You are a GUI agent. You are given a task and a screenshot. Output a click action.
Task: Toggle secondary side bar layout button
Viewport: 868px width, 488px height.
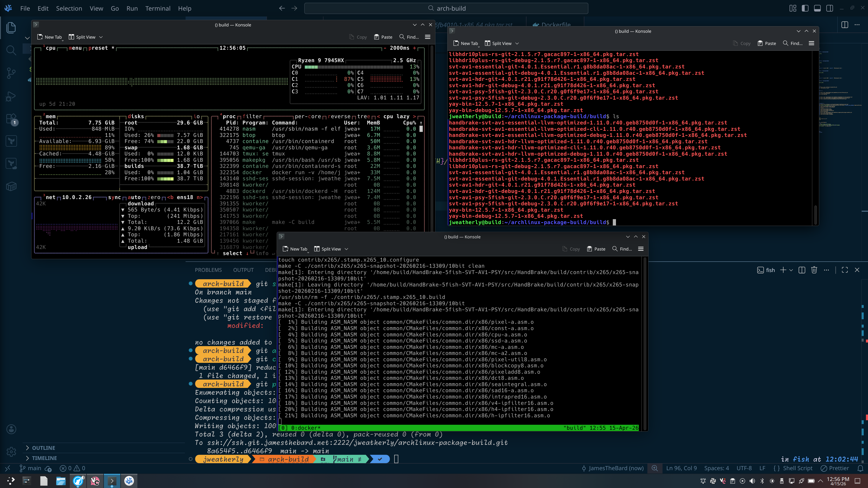point(830,8)
